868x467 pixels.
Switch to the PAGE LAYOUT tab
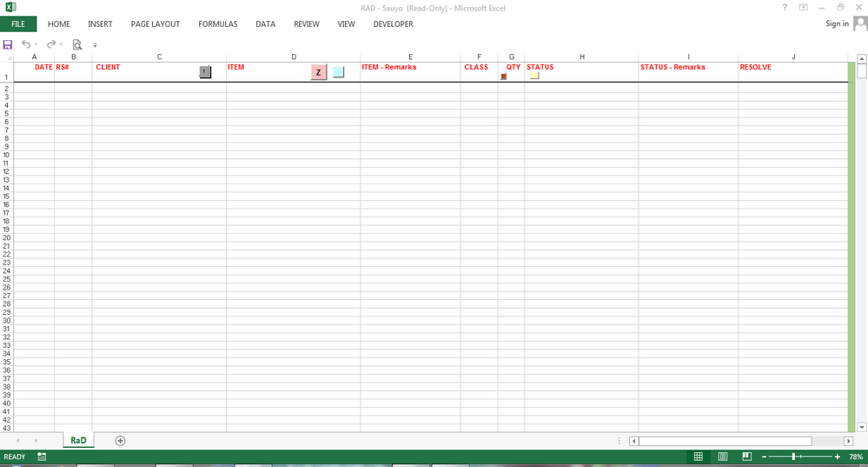155,23
